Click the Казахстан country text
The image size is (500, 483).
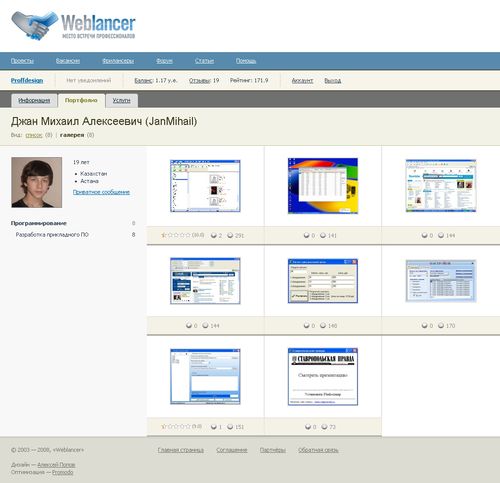[x=94, y=174]
